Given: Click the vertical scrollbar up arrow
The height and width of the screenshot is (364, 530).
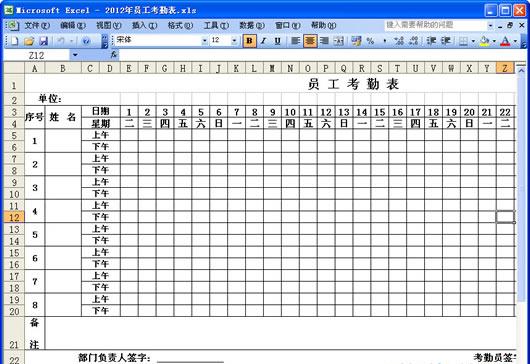Looking at the screenshot, I should click(x=521, y=70).
